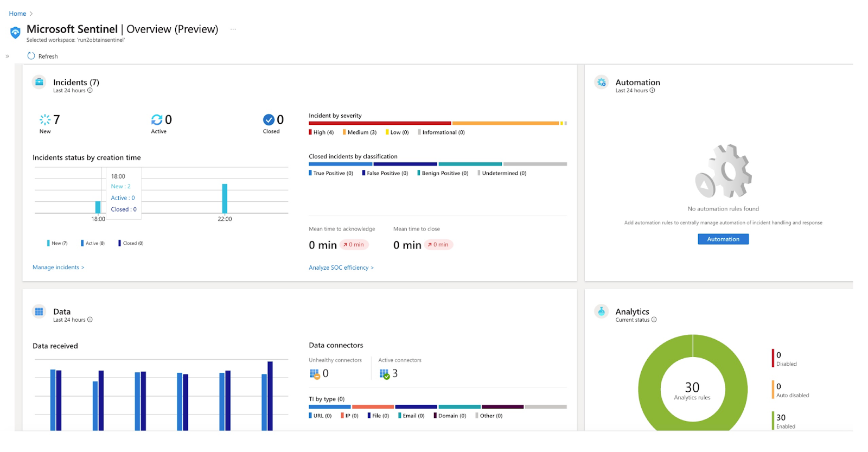Click the large gear automation illustration

coord(724,171)
